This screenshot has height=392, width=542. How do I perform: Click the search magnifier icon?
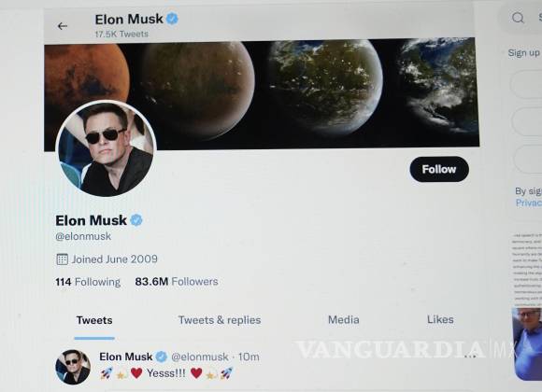[x=518, y=18]
